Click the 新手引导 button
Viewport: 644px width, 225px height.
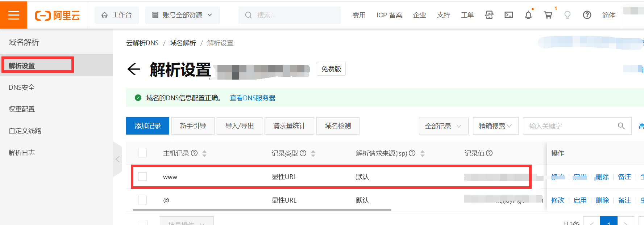(x=193, y=126)
